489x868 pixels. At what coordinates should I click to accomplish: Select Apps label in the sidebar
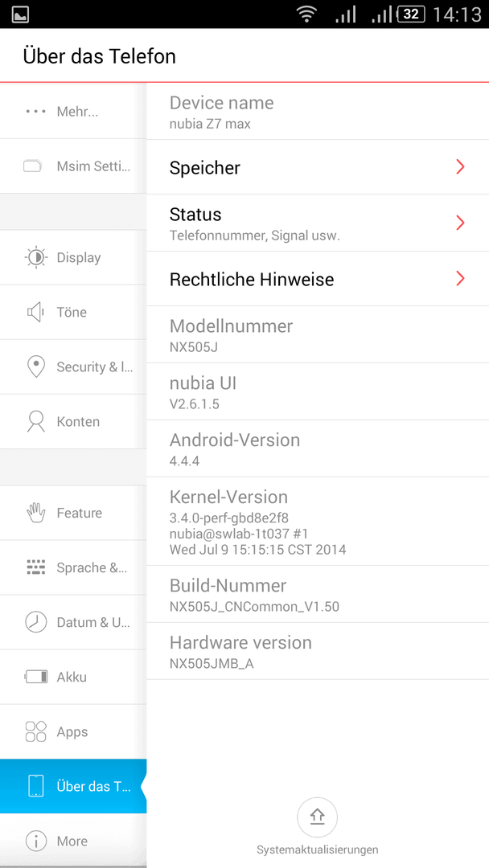[x=72, y=732]
